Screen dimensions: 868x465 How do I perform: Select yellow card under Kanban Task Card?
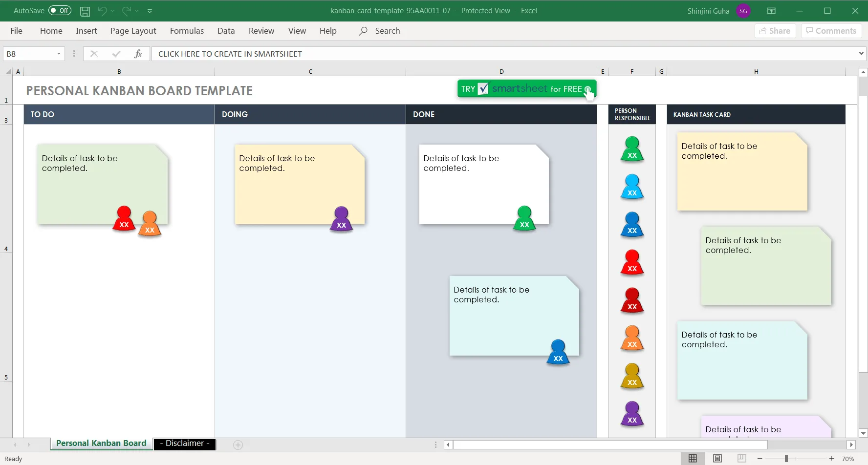pos(742,172)
